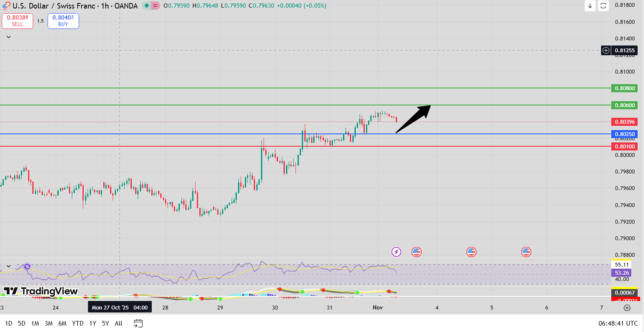Click the scroll-to-latest-bar arrow icon
Screen dimensions: 644x332
coord(590,6)
